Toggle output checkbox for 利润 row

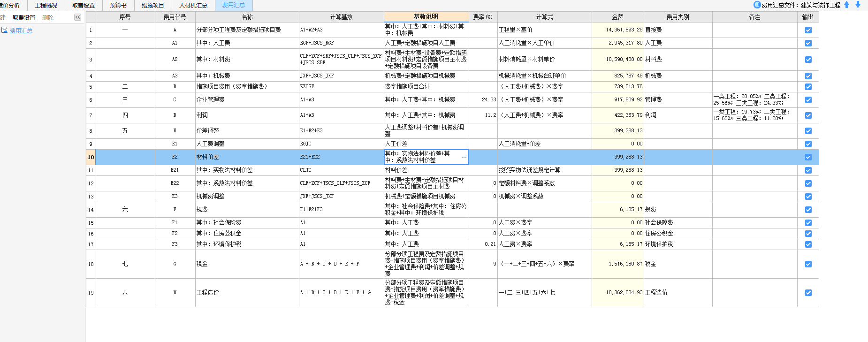808,115
